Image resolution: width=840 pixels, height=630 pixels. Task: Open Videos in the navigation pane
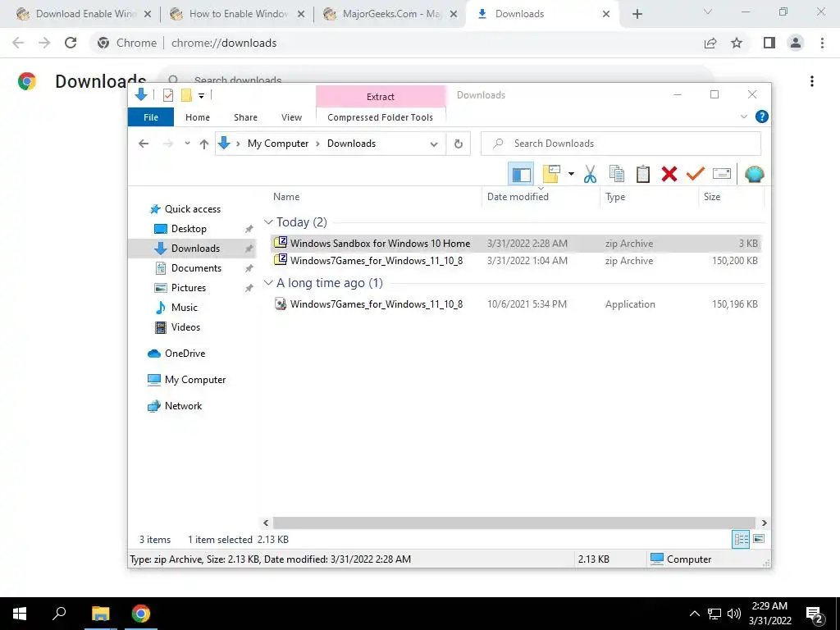[185, 326]
